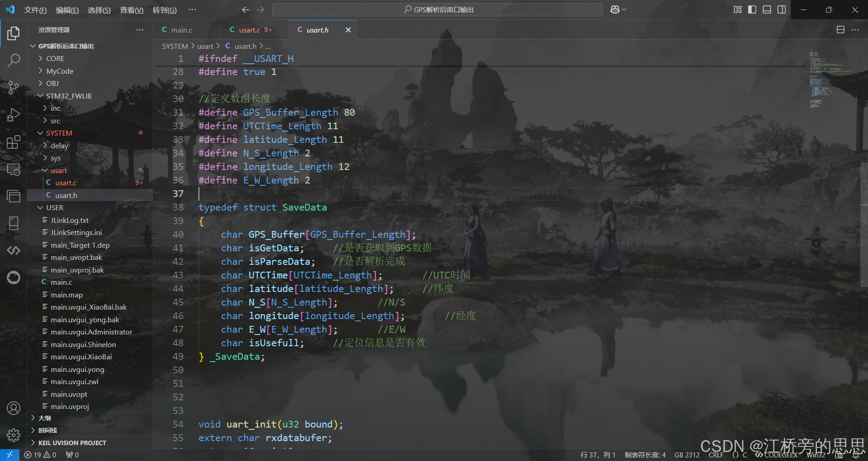Open the Extensions view
This screenshot has height=461, width=868.
click(x=14, y=142)
